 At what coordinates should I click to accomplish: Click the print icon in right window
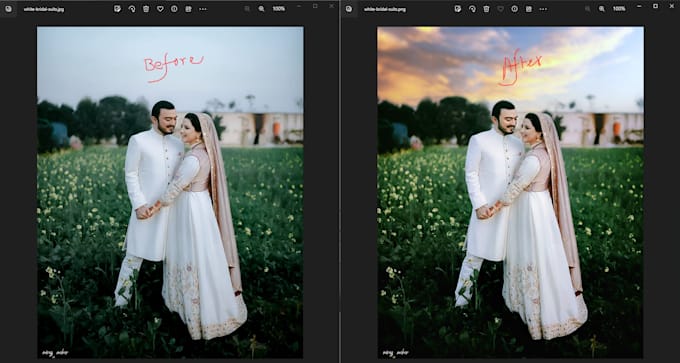529,9
